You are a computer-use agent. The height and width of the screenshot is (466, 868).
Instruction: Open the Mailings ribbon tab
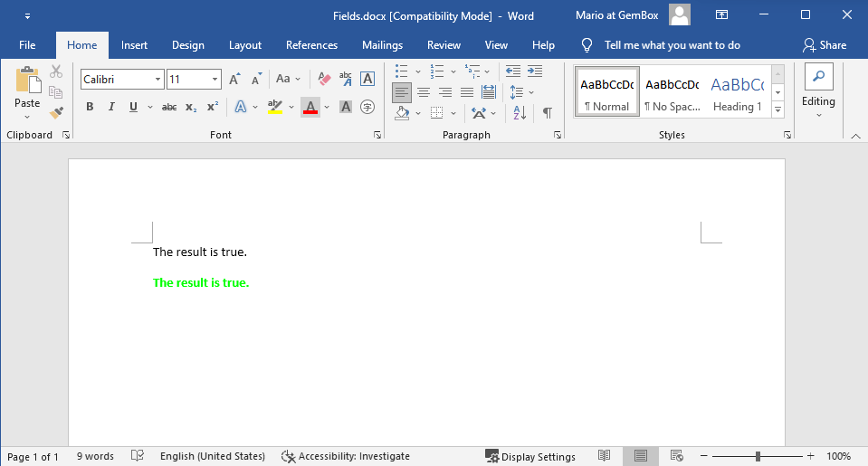[382, 45]
